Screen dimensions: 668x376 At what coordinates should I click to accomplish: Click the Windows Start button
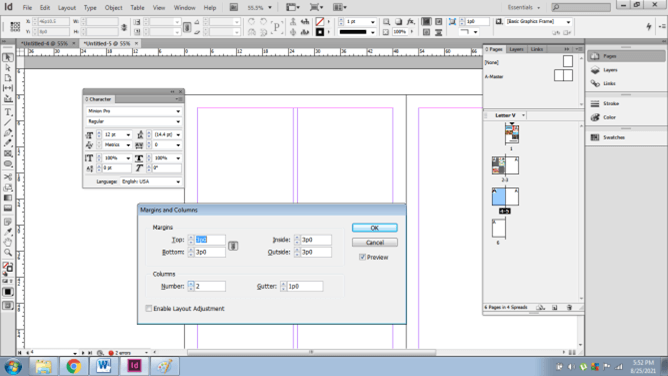pyautogui.click(x=13, y=366)
